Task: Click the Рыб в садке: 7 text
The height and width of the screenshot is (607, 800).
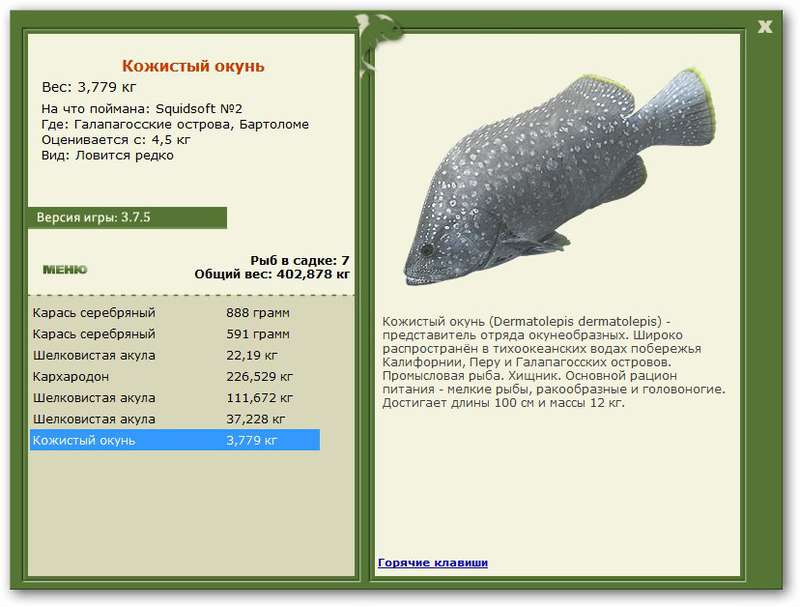Action: pos(299,261)
